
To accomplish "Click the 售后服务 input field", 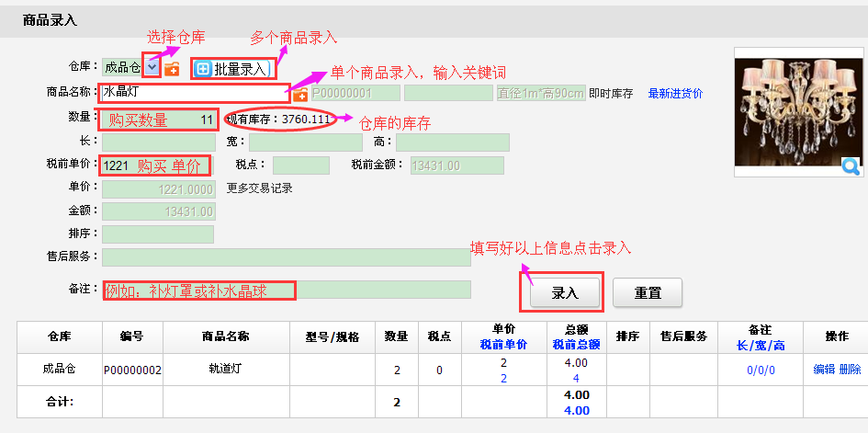I will (x=286, y=257).
